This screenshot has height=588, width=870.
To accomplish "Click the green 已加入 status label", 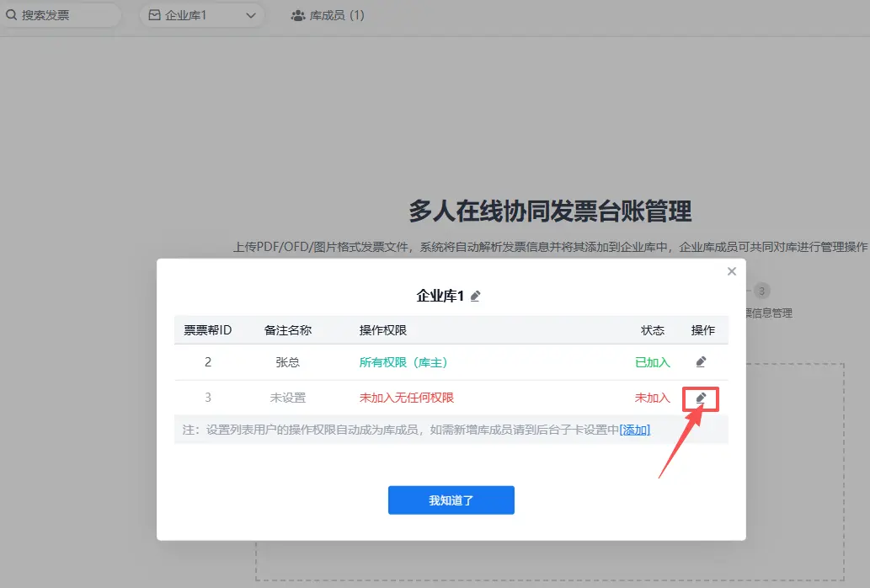I will tap(653, 362).
